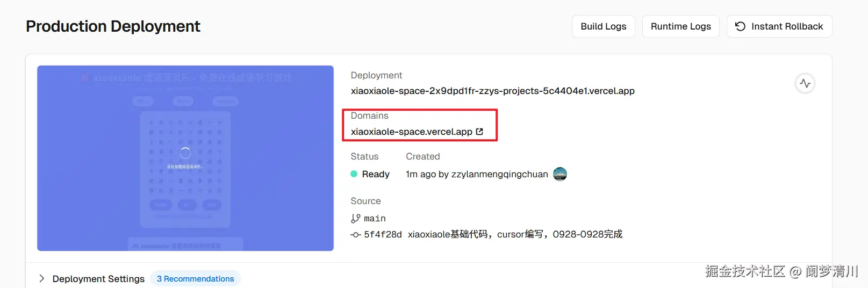
Task: Click the xiaoxiaole commit message text
Action: coord(515,234)
